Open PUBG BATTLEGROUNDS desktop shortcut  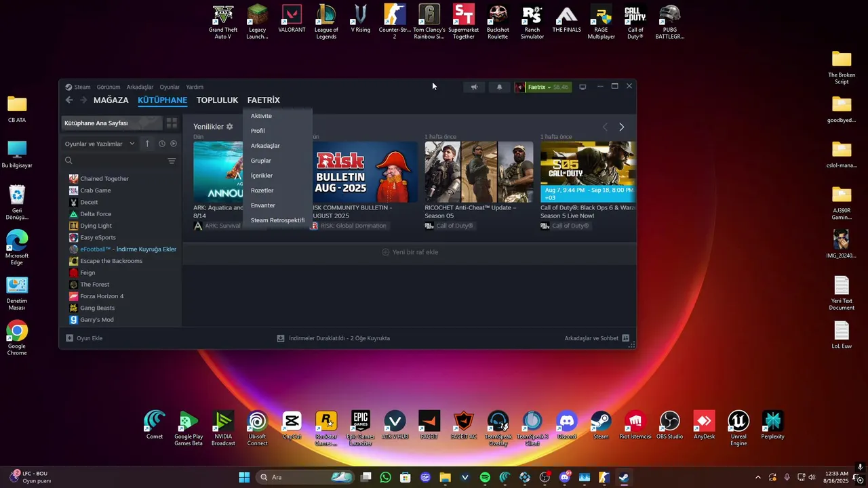point(670,22)
